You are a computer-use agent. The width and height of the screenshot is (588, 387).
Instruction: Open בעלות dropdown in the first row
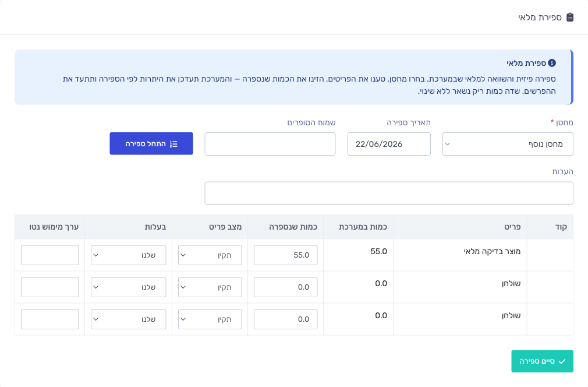tap(128, 255)
